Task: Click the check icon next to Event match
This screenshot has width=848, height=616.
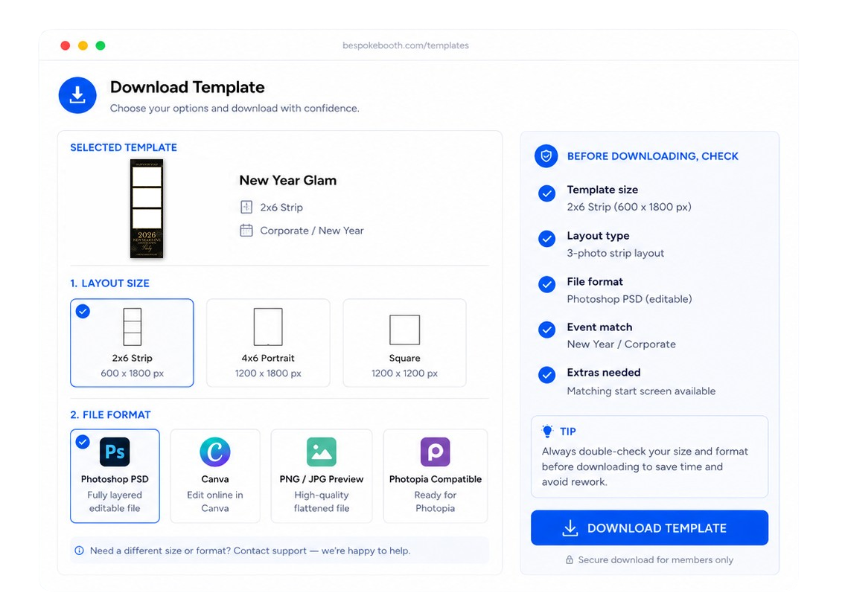Action: (546, 330)
